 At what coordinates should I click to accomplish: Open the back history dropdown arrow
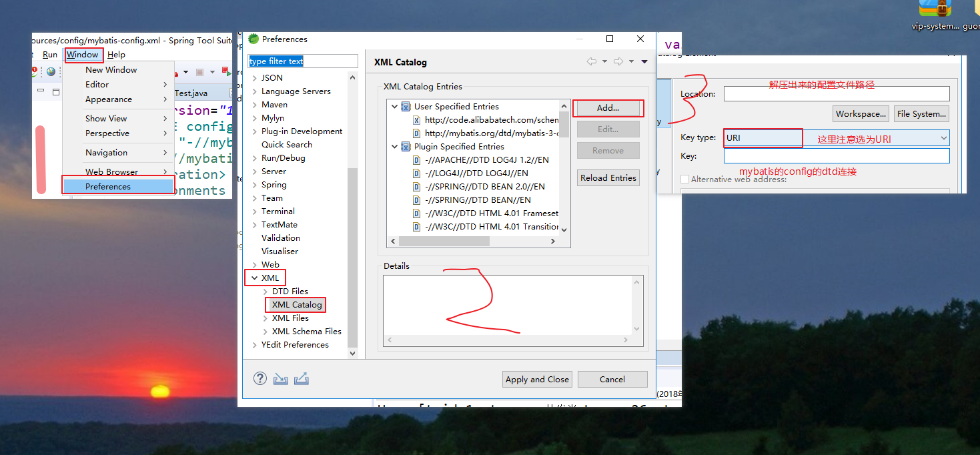[604, 61]
